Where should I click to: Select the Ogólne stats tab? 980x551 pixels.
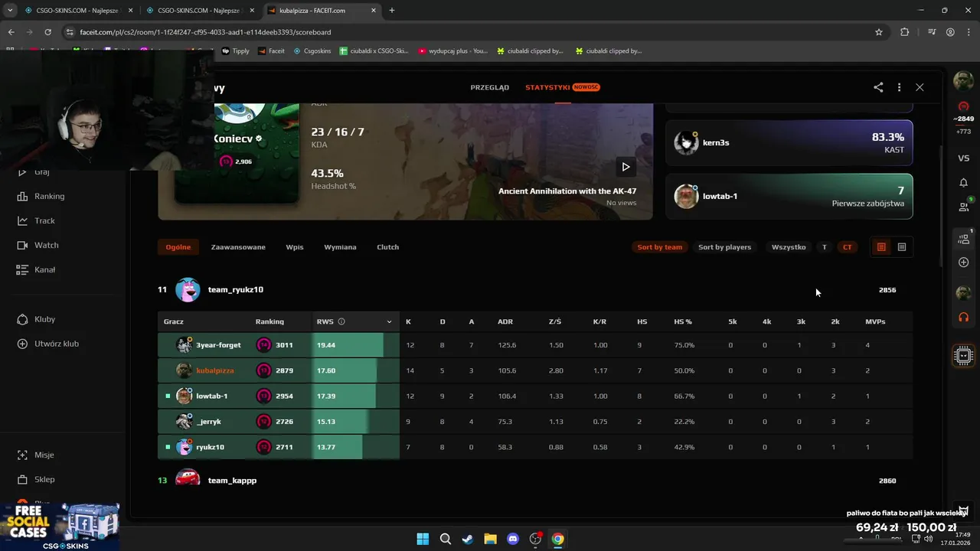tap(178, 247)
